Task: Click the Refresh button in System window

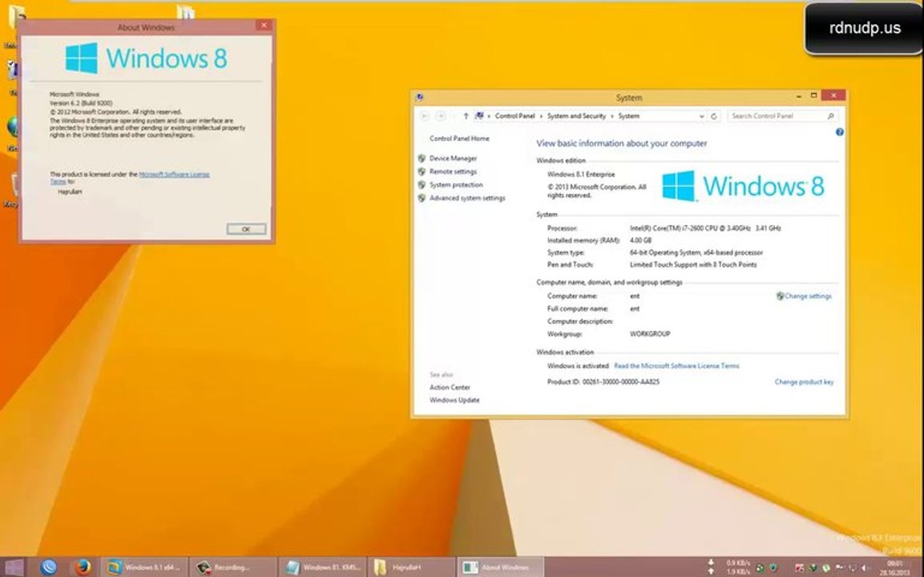Action: pos(713,116)
